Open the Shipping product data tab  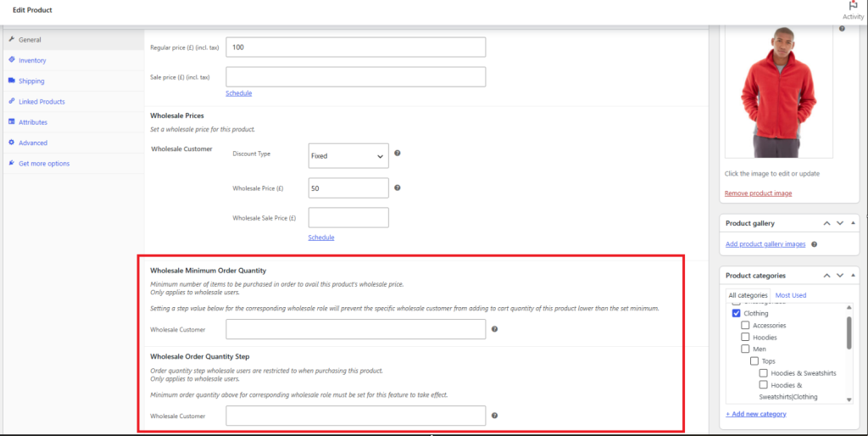pyautogui.click(x=73, y=81)
